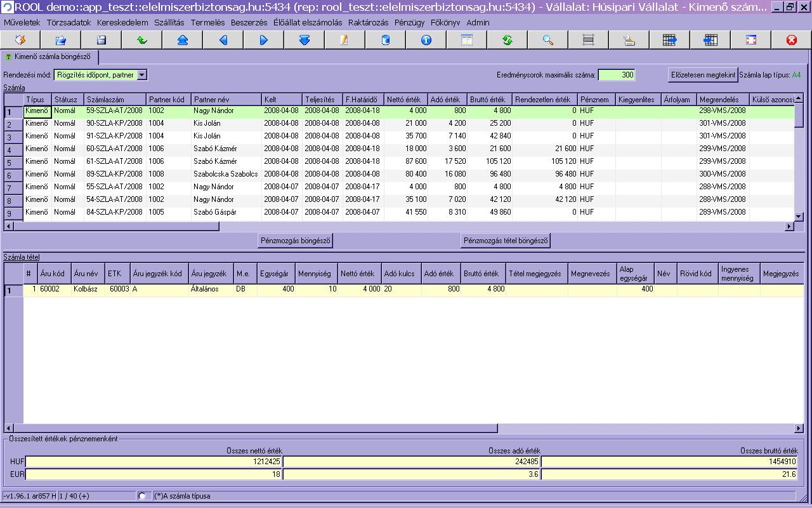The width and height of the screenshot is (812, 508).
Task: Open the Pénzügy menu
Action: (409, 22)
